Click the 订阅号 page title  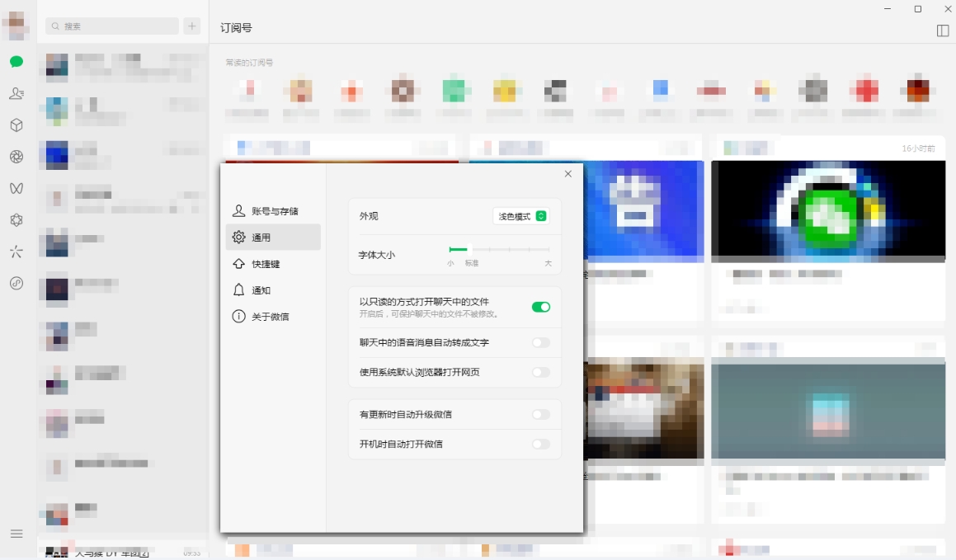[x=236, y=27]
